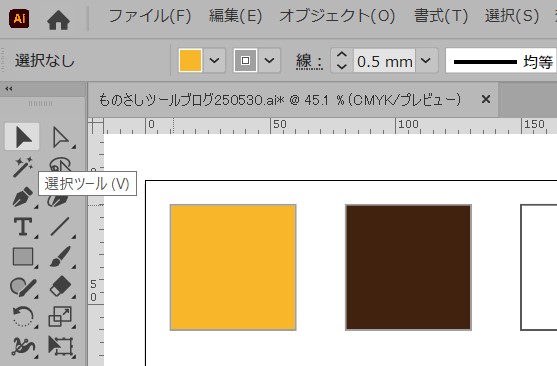Select the Selection tool (black arrow)

[x=22, y=137]
